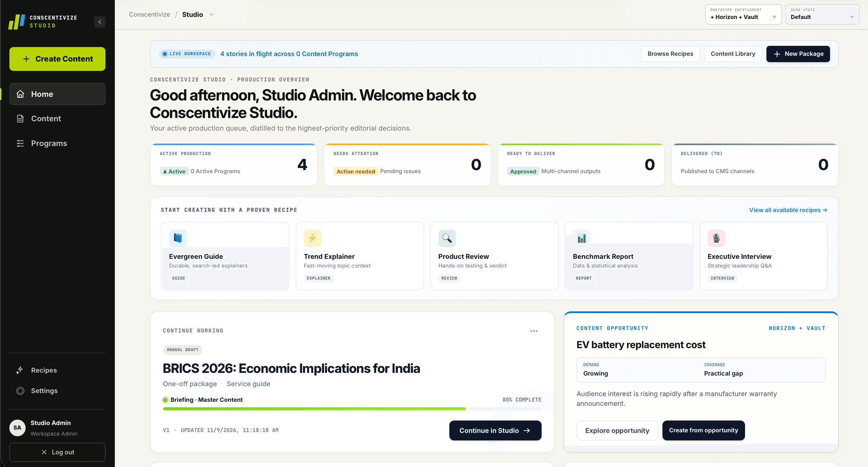Click the Evergreen Guide book icon
868x467 pixels.
coord(178,238)
